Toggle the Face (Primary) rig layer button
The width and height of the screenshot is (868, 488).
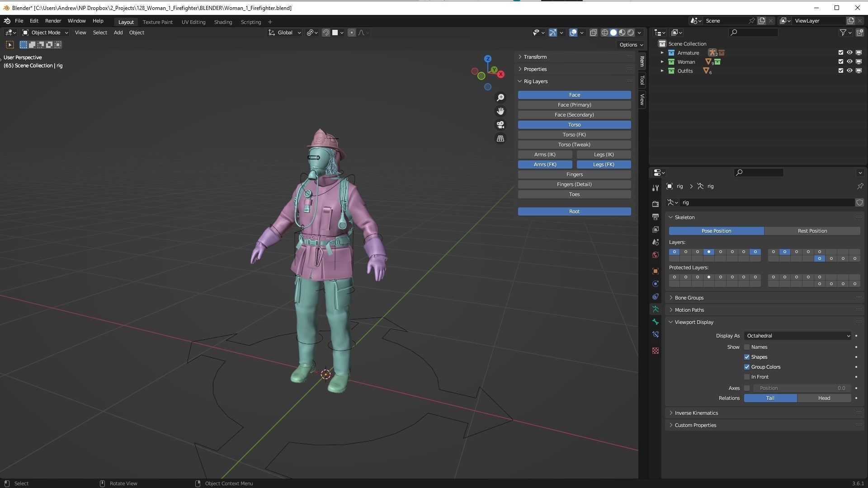(x=574, y=105)
